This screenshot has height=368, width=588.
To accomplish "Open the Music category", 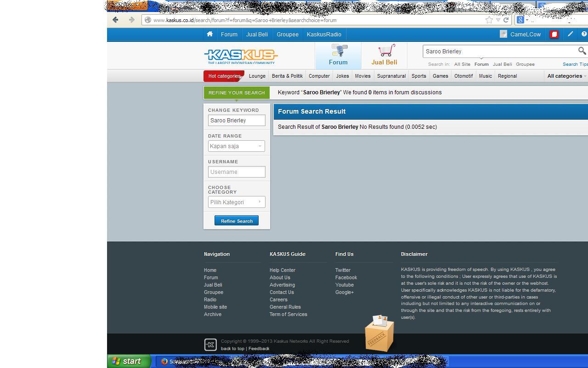I will [x=485, y=76].
